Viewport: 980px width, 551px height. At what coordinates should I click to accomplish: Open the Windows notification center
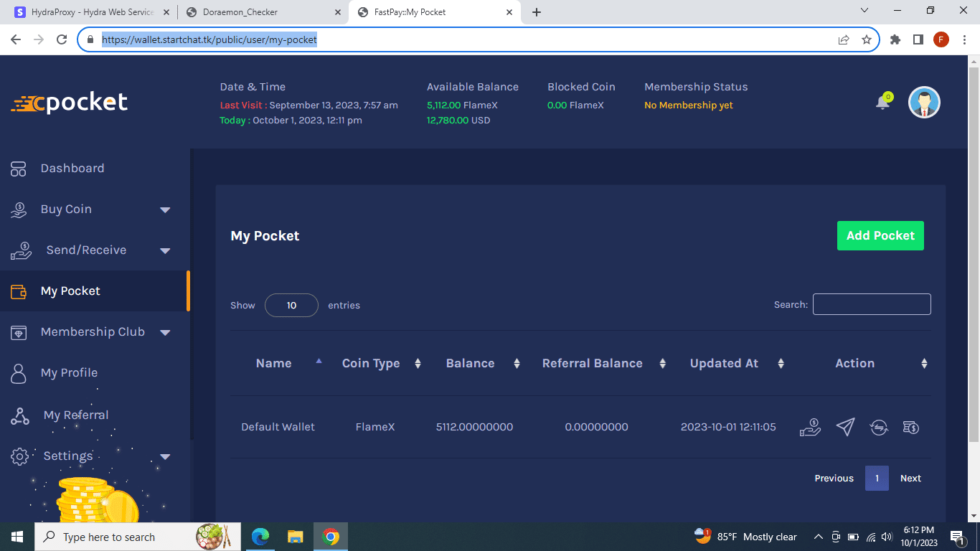pyautogui.click(x=957, y=537)
